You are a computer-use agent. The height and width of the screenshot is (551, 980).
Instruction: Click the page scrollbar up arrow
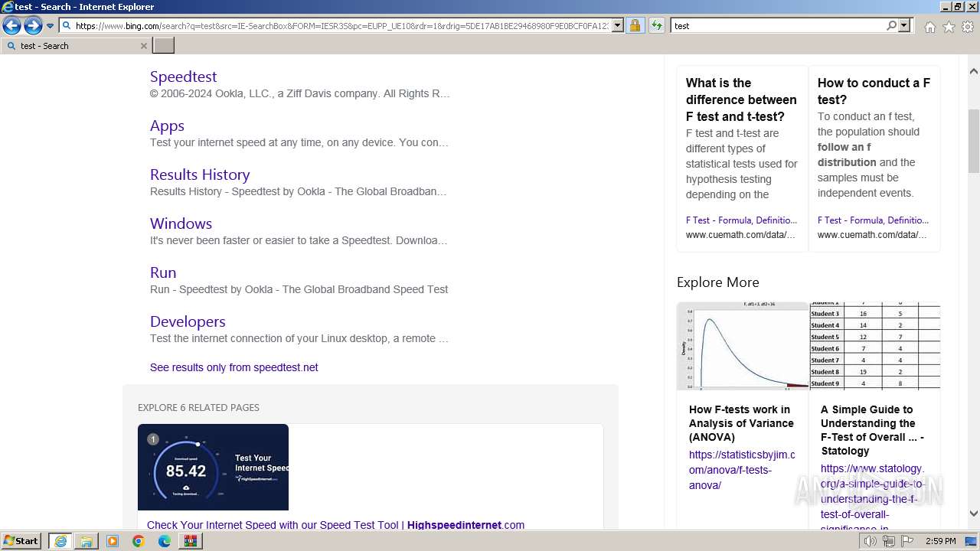pyautogui.click(x=974, y=71)
